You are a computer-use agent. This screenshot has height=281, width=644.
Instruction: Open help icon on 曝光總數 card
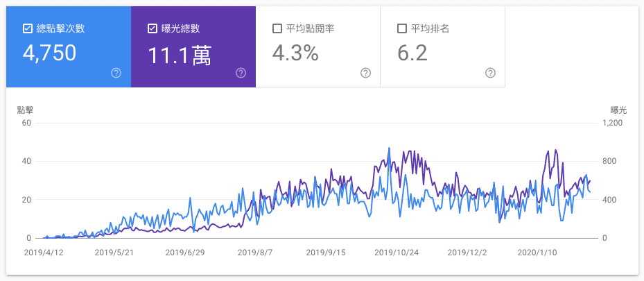pos(241,73)
